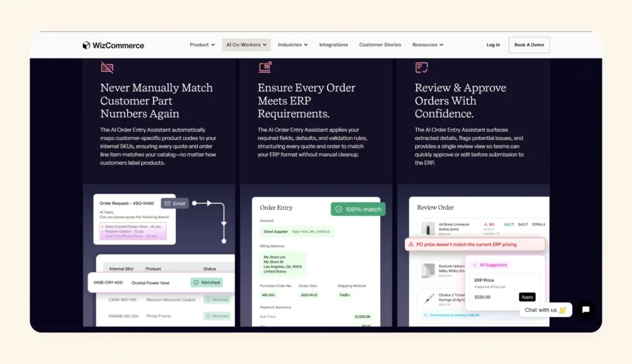This screenshot has width=632, height=364.
Task: Click the Review & Approve Orders With Confidence heading
Action: coord(460,101)
